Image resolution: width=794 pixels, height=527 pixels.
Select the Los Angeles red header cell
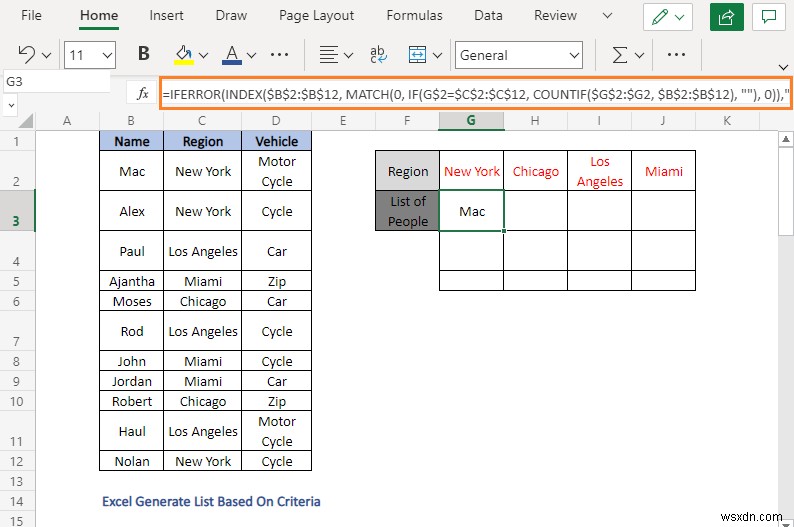coord(600,171)
